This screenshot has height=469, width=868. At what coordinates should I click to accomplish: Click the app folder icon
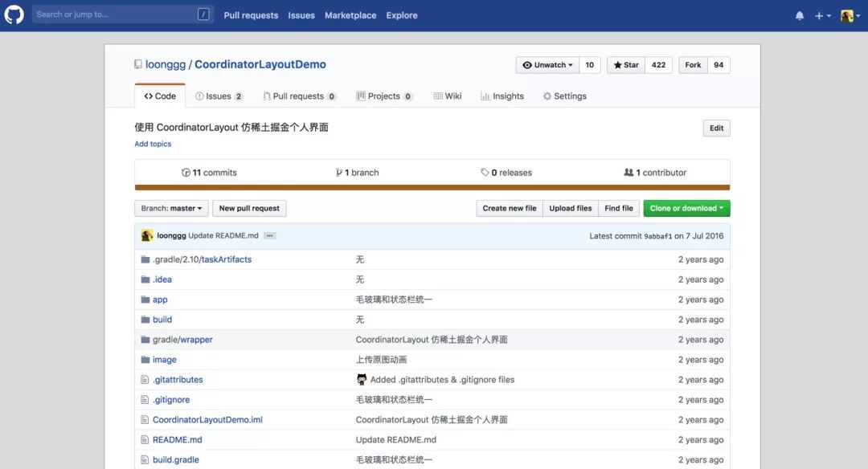click(x=145, y=300)
